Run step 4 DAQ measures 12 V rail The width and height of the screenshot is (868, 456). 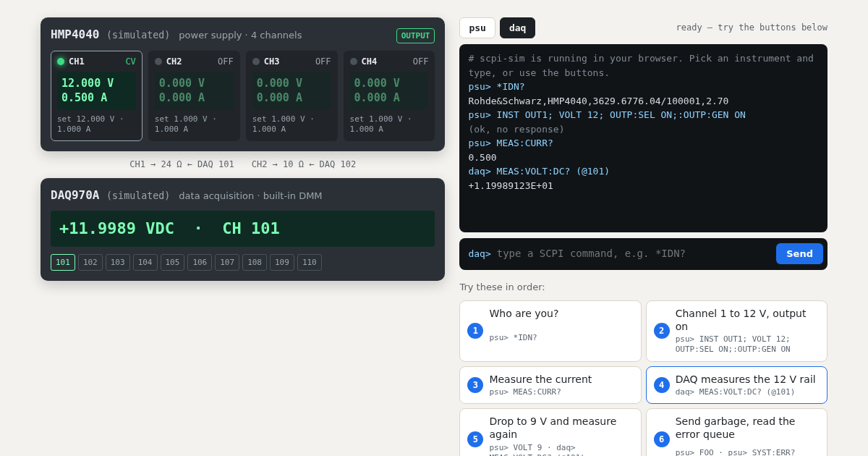click(x=736, y=385)
